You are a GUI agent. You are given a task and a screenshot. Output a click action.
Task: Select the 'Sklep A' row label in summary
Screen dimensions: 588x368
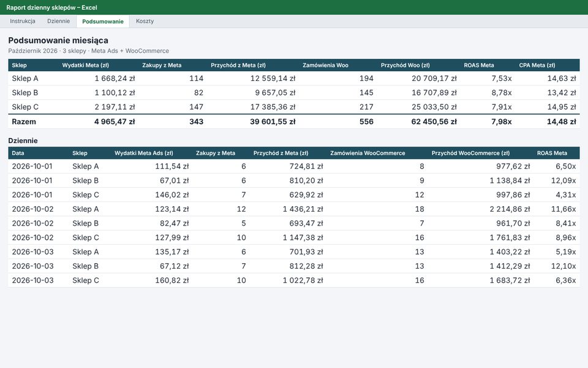tap(25, 79)
